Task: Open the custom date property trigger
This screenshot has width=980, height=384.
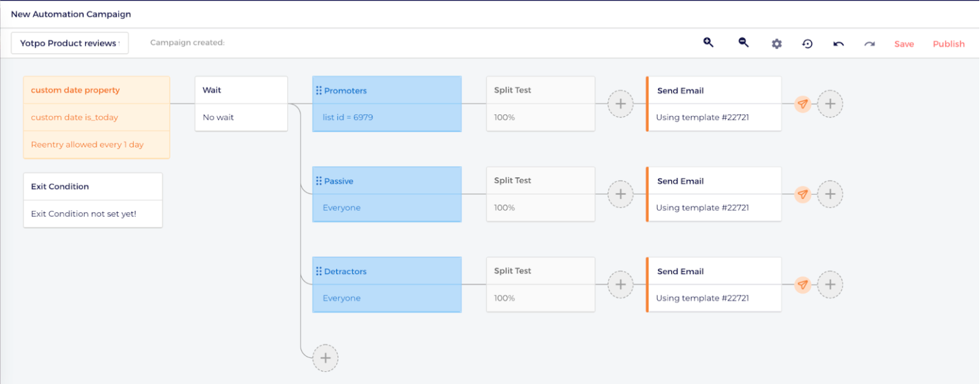Action: click(x=97, y=90)
